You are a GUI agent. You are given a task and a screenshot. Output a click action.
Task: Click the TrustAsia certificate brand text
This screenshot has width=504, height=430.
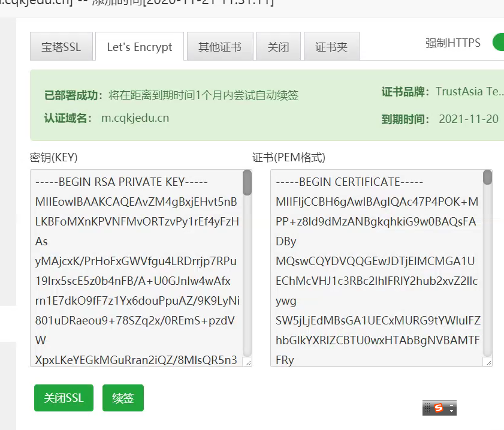click(469, 91)
